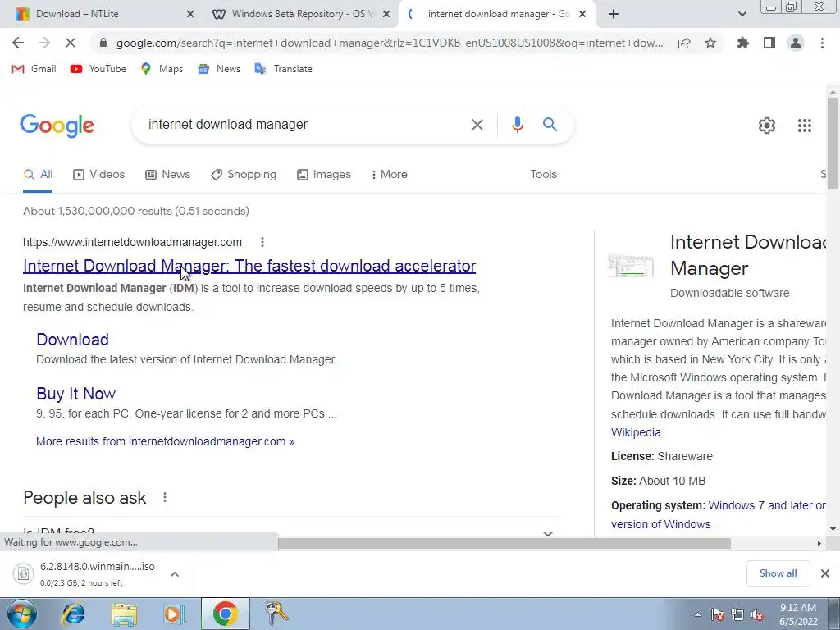
Task: Open the tab search dropdown arrow
Action: coord(742,14)
